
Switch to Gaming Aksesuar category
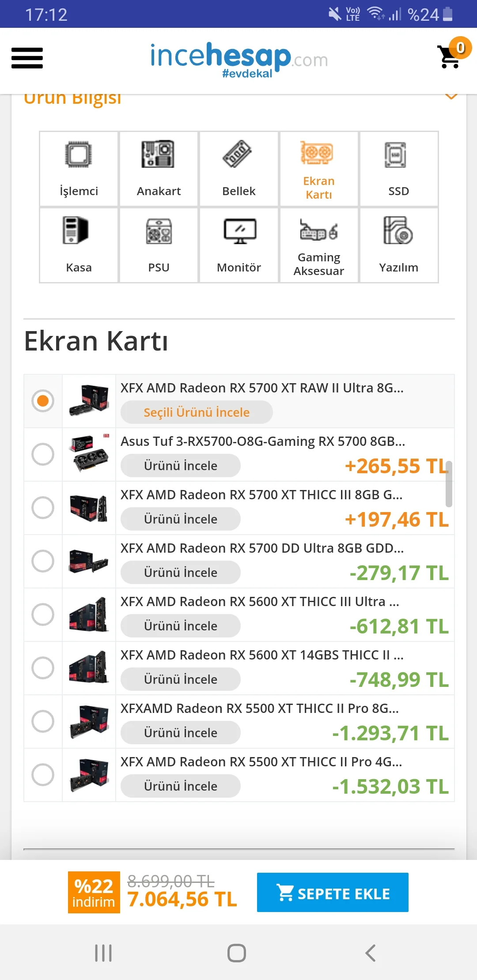tap(318, 245)
